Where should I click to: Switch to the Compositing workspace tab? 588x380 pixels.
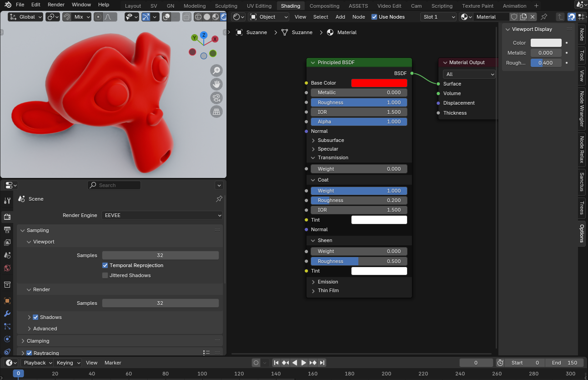324,6
